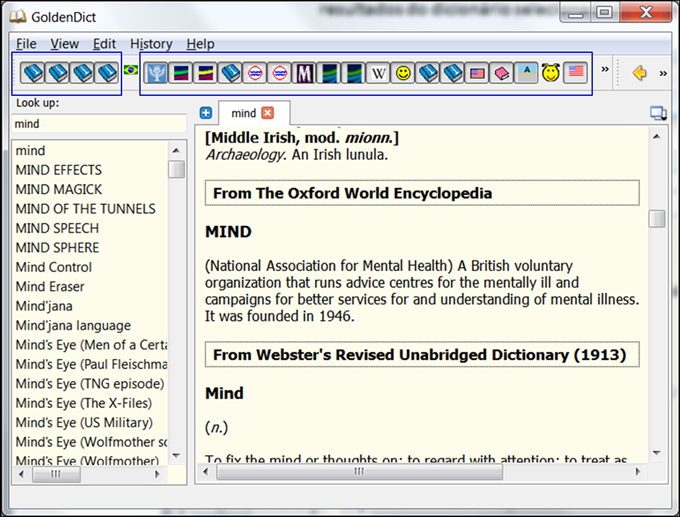The height and width of the screenshot is (517, 680).
Task: Select 'Mind'jana language' entry
Action: click(73, 325)
